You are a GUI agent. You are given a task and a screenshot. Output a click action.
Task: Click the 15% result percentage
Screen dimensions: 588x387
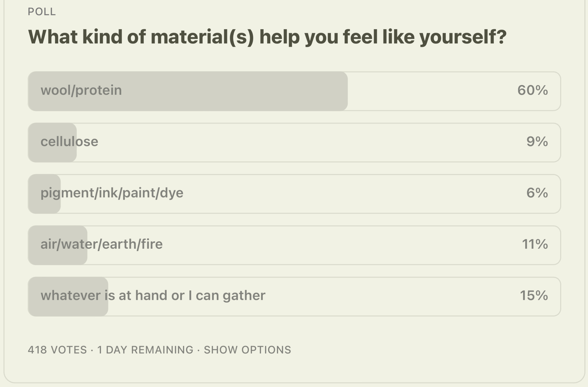(534, 296)
